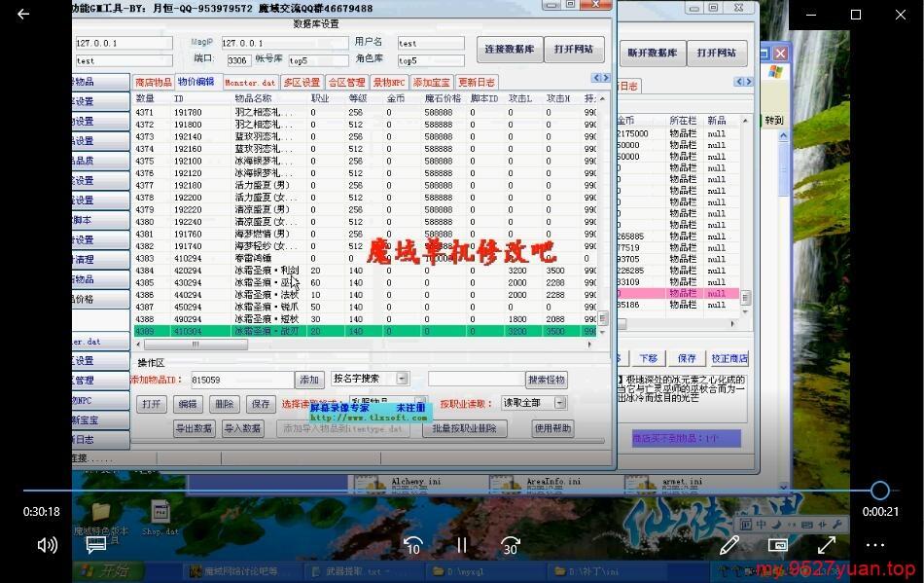
Task: Open the 读取全部 profession dropdown
Action: tap(560, 403)
